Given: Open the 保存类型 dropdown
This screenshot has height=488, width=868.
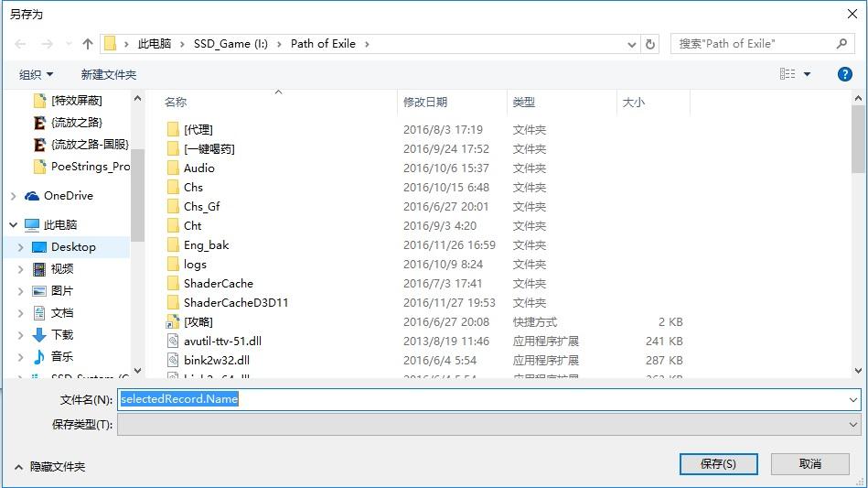Looking at the screenshot, I should click(488, 425).
